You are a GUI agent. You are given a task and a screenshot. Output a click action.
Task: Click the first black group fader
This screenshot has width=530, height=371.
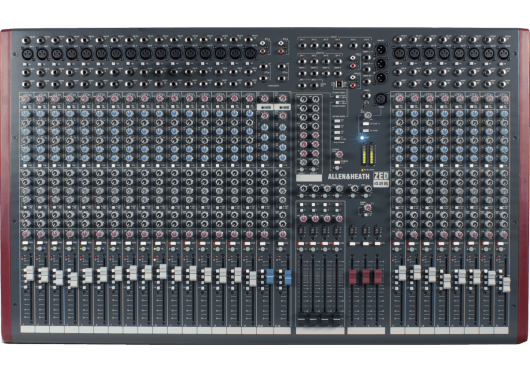pyautogui.click(x=301, y=320)
